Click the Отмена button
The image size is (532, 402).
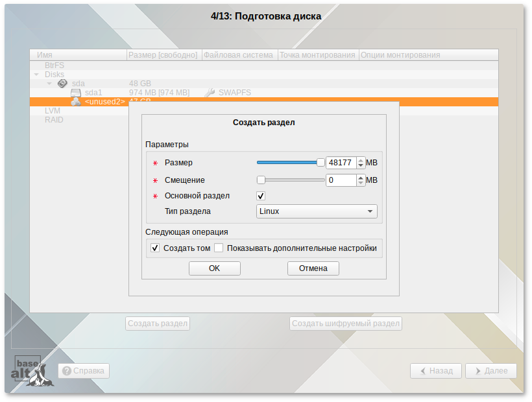(x=313, y=268)
